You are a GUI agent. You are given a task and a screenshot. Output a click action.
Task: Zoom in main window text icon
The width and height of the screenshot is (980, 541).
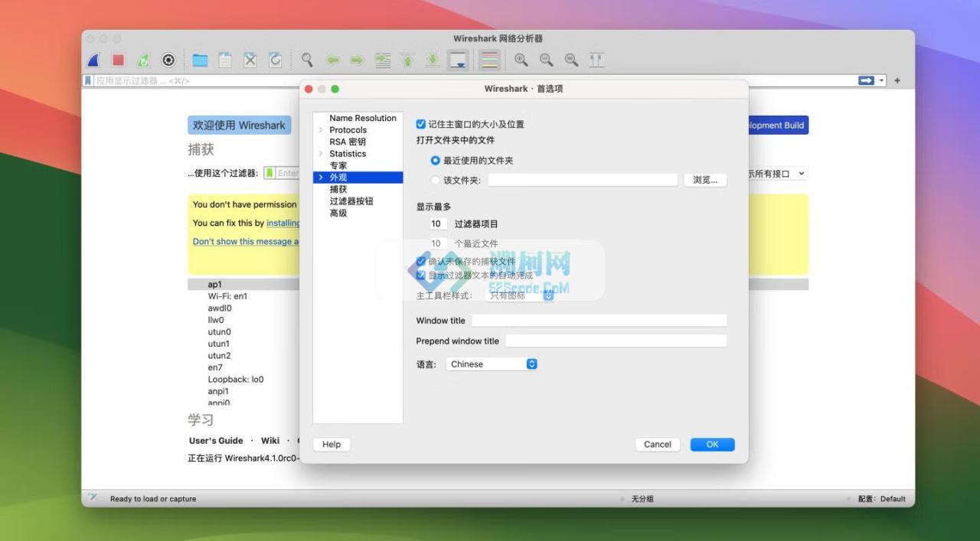(521, 60)
